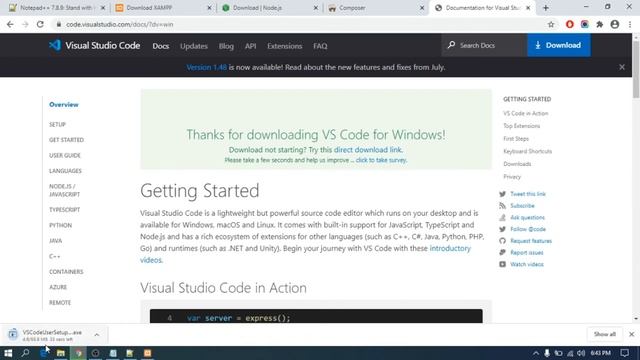Show hidden system tray icons
The height and width of the screenshot is (360, 640).
tap(536, 353)
